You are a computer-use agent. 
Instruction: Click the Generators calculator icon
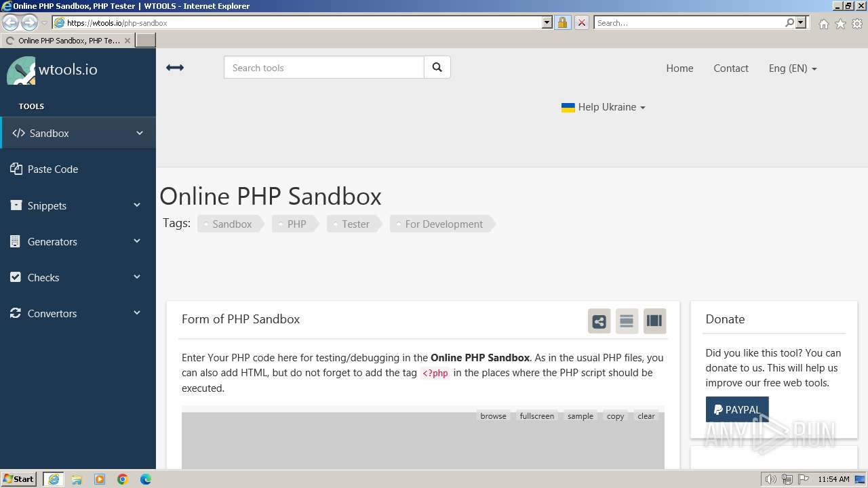click(16, 241)
